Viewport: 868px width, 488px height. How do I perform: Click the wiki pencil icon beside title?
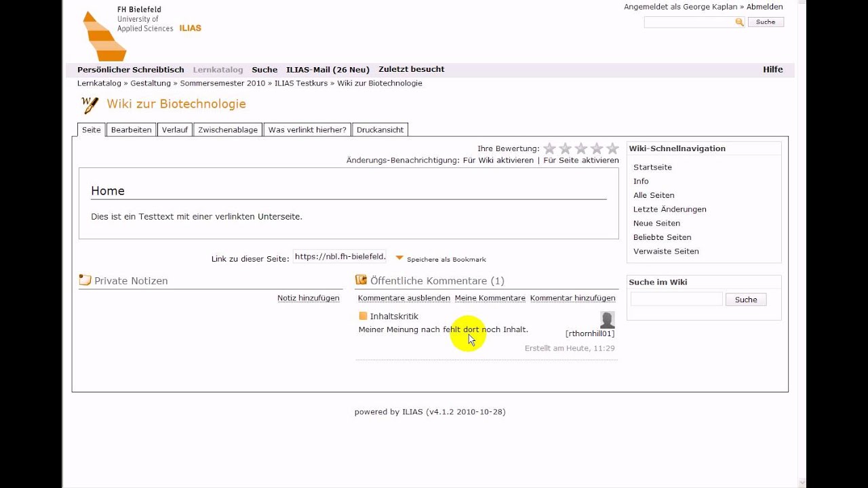(x=90, y=104)
